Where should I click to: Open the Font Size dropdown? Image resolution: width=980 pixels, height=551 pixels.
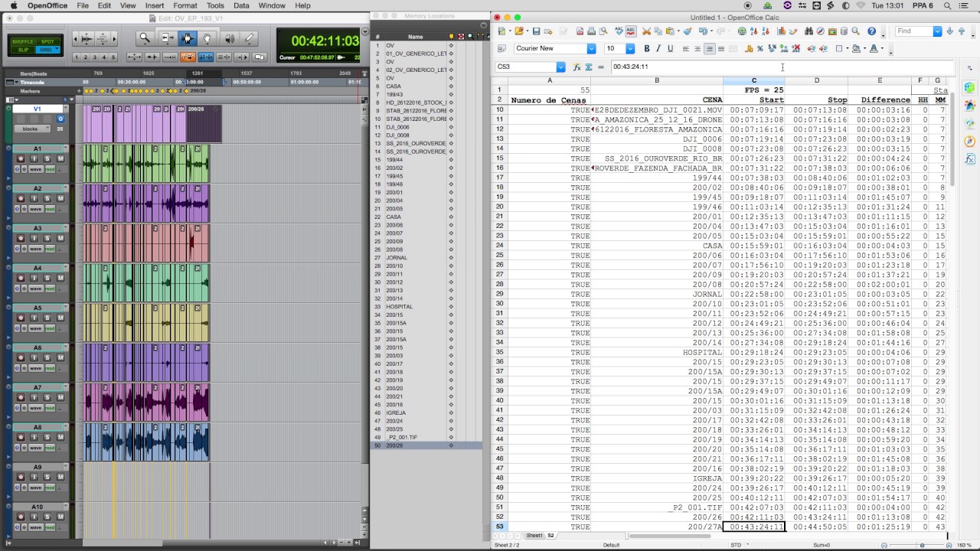point(630,48)
